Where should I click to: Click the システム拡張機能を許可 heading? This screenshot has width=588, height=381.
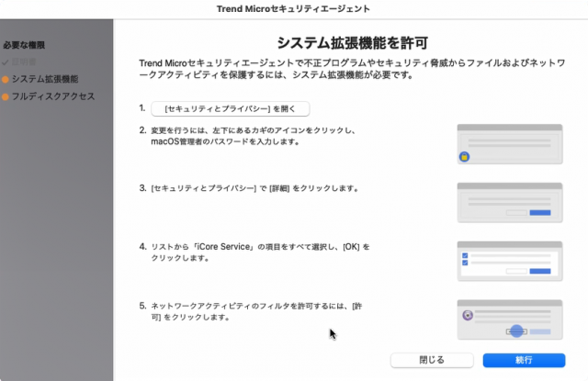(x=352, y=43)
